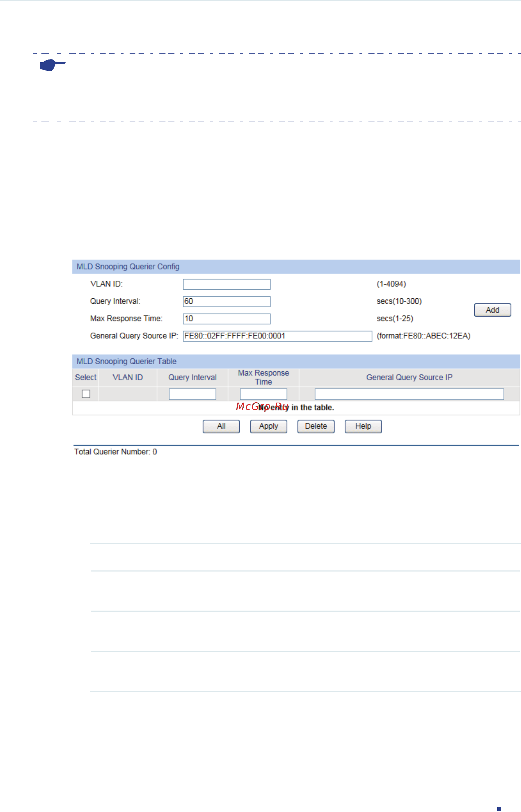Viewport: 521px width, 812px height.
Task: Open Help for the querier page
Action: pyautogui.click(x=363, y=426)
